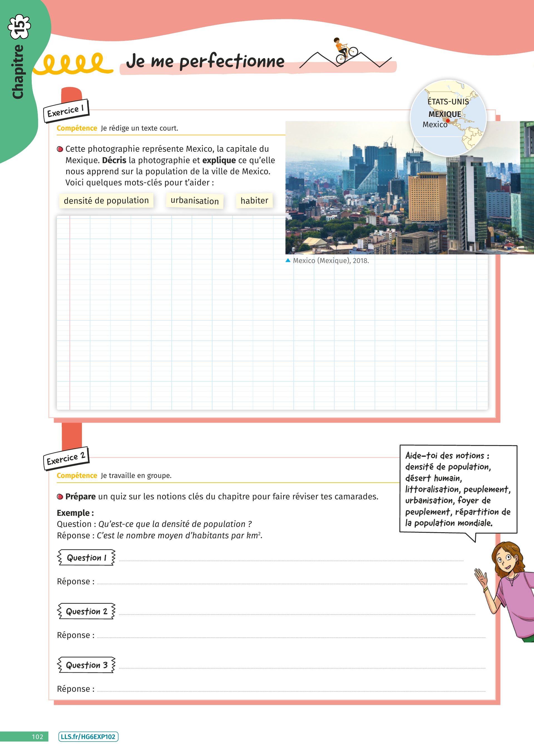Screen dimensions: 534x756
Task: Open the LLS.fr/HG6EXP102 link
Action: [x=88, y=737]
